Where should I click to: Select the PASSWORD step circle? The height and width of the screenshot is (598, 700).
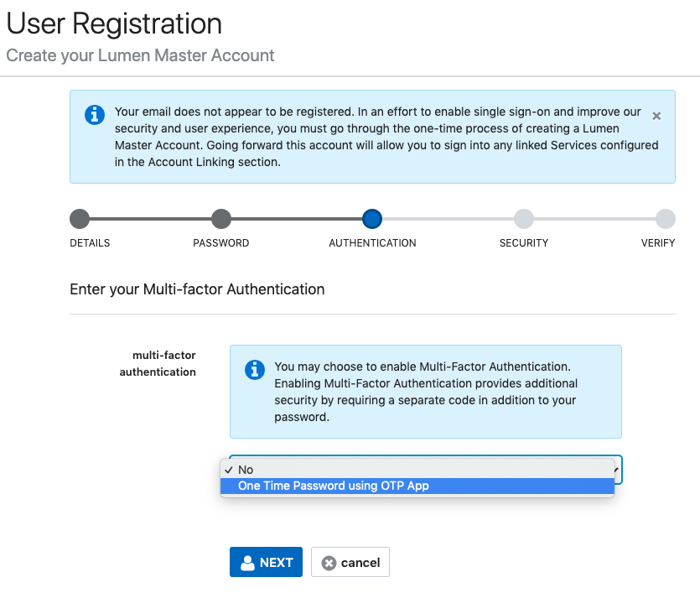click(x=221, y=219)
